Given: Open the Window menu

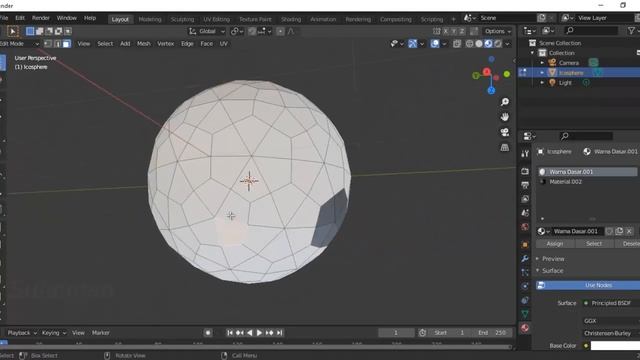Looking at the screenshot, I should point(67,18).
